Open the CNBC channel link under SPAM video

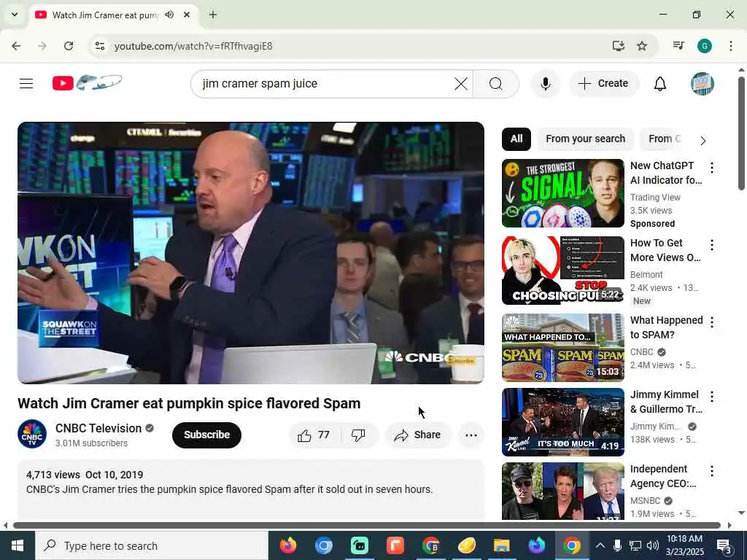[x=642, y=352]
